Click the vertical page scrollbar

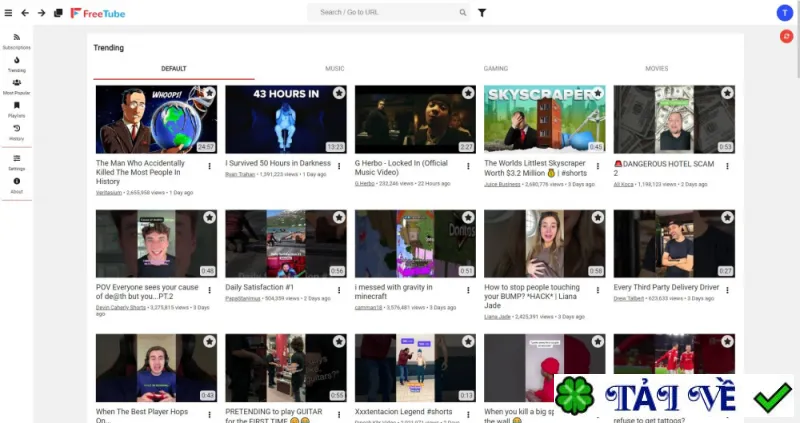[797, 40]
